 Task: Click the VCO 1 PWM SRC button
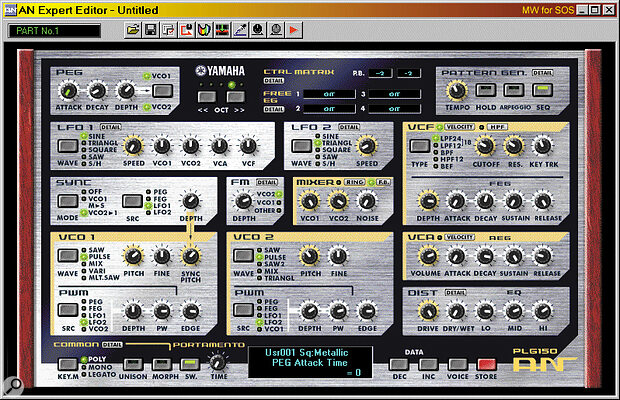coord(68,310)
